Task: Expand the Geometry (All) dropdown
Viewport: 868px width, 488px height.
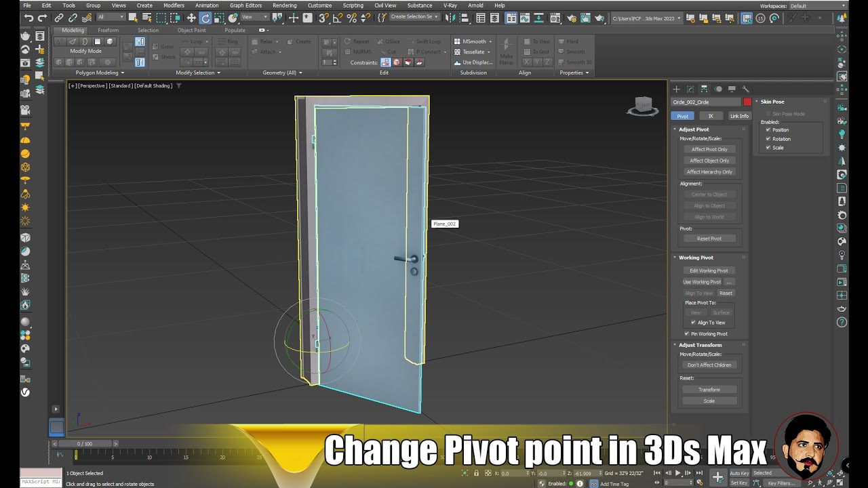Action: 282,73
